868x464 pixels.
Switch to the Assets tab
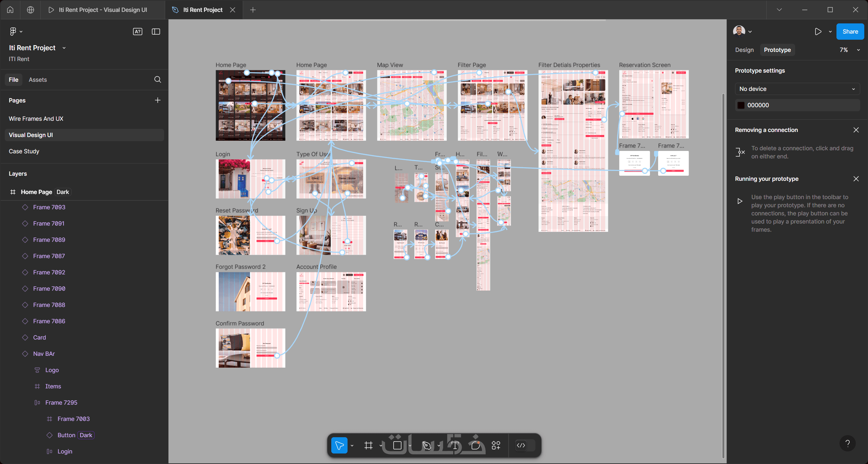pos(38,80)
